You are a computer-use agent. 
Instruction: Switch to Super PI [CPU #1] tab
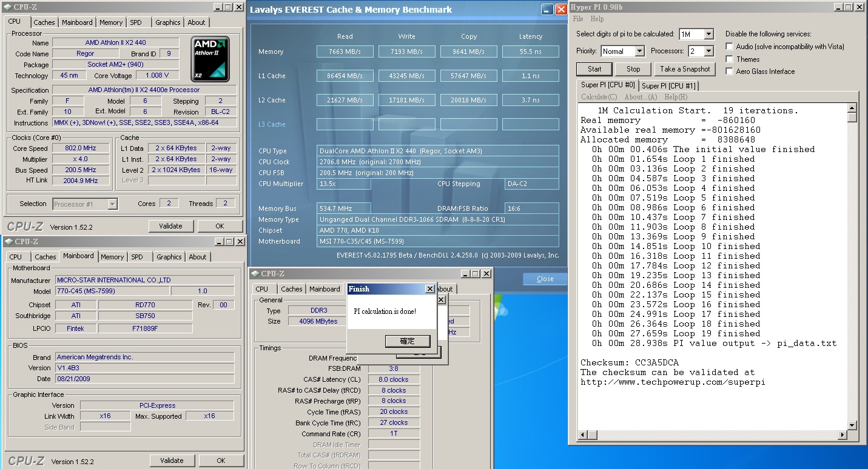(669, 86)
